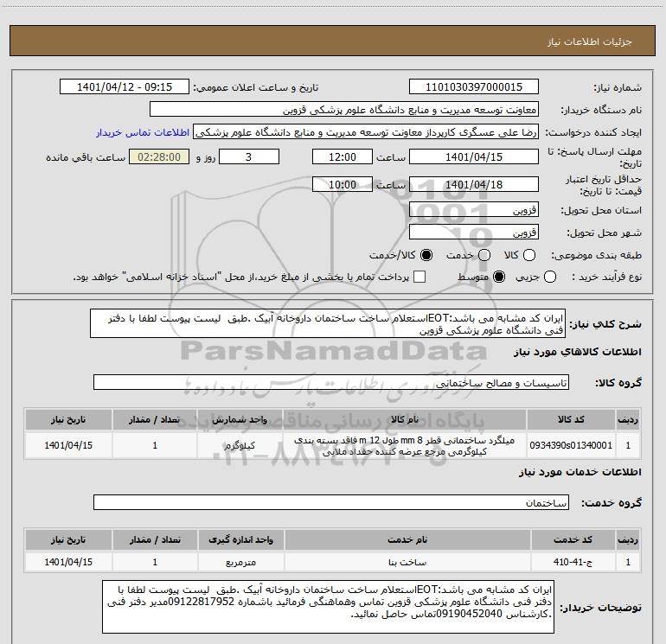Click the کیلوگرم unit cell
The width and height of the screenshot is (666, 644).
240,445
